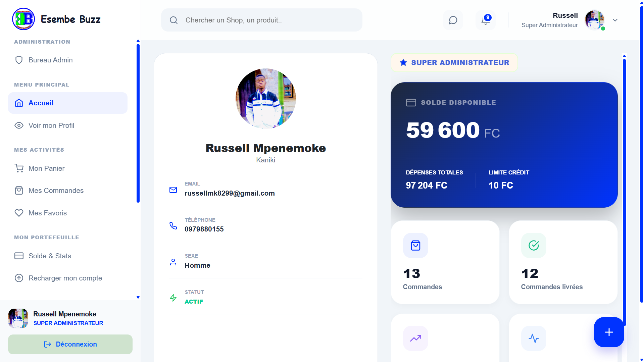The height and width of the screenshot is (362, 644).
Task: Go to Voir mon Profil
Action: coord(68,125)
